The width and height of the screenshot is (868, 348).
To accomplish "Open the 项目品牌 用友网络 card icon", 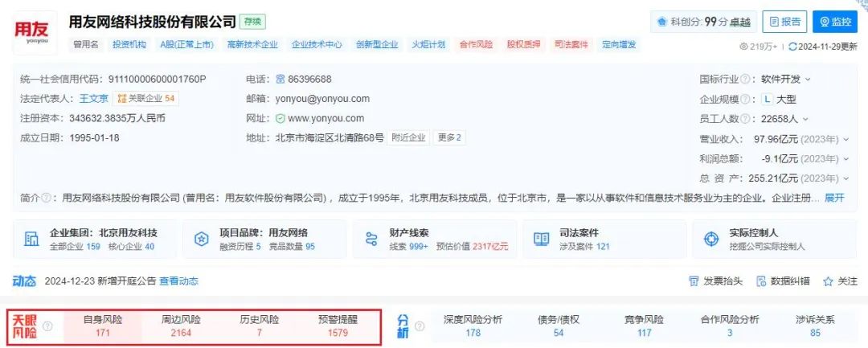I will point(201,239).
